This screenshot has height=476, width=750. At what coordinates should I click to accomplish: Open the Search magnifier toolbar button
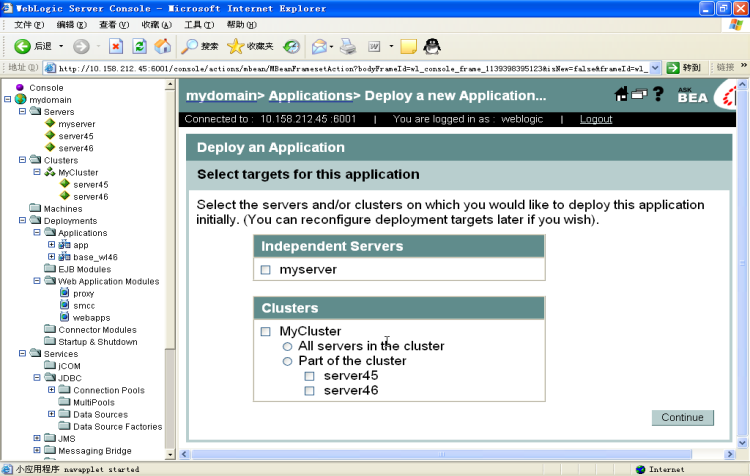pyautogui.click(x=199, y=46)
